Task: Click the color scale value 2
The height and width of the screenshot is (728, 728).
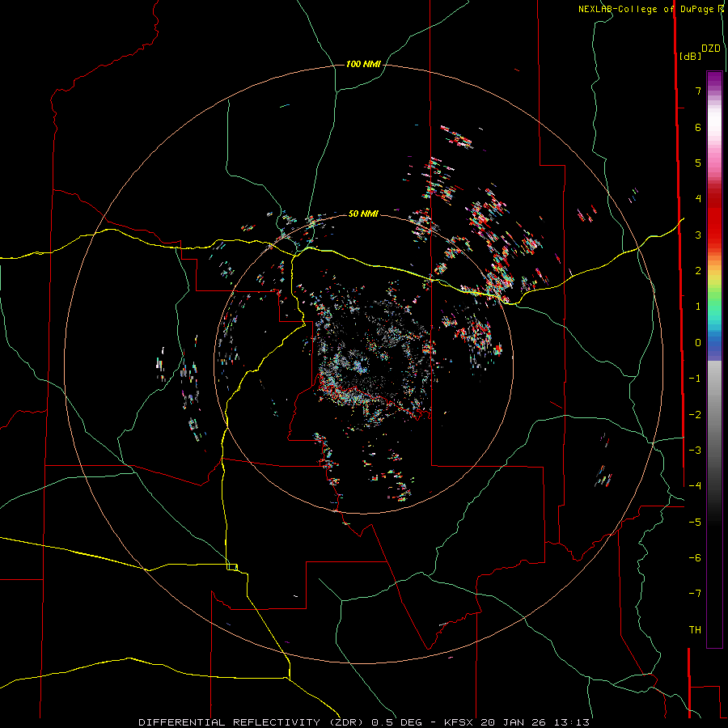Action: [x=698, y=271]
